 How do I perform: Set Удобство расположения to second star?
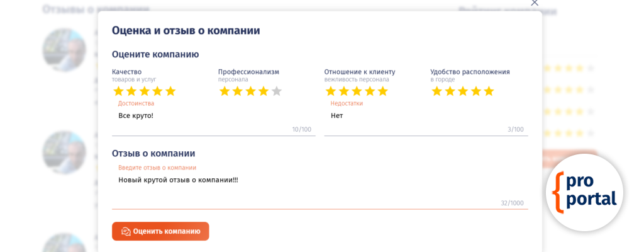450,91
